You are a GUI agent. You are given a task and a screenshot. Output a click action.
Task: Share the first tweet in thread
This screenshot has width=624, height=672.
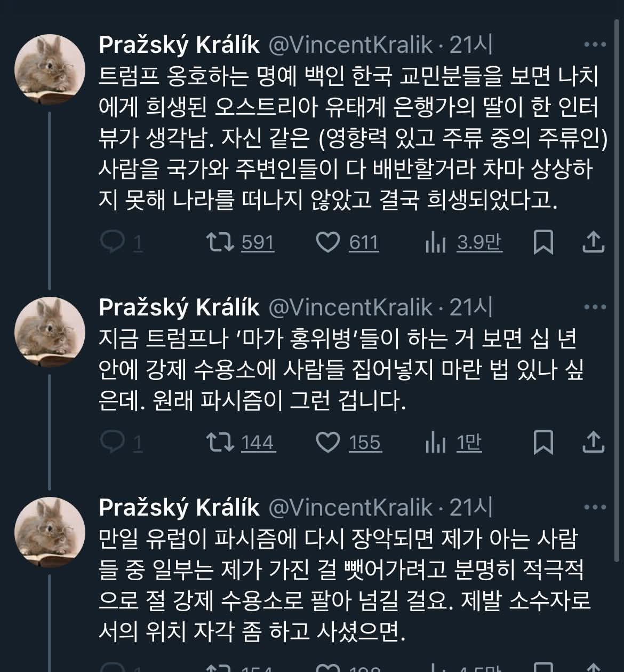(x=593, y=243)
